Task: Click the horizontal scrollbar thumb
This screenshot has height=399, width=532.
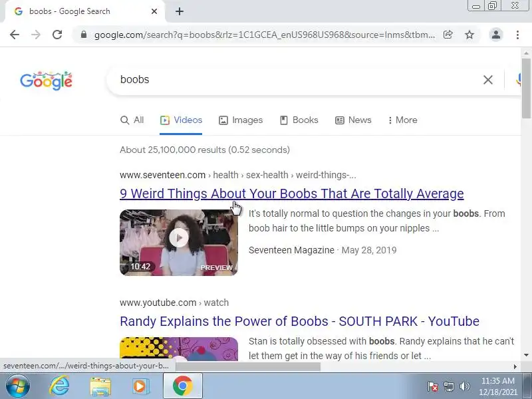Action: point(248,366)
